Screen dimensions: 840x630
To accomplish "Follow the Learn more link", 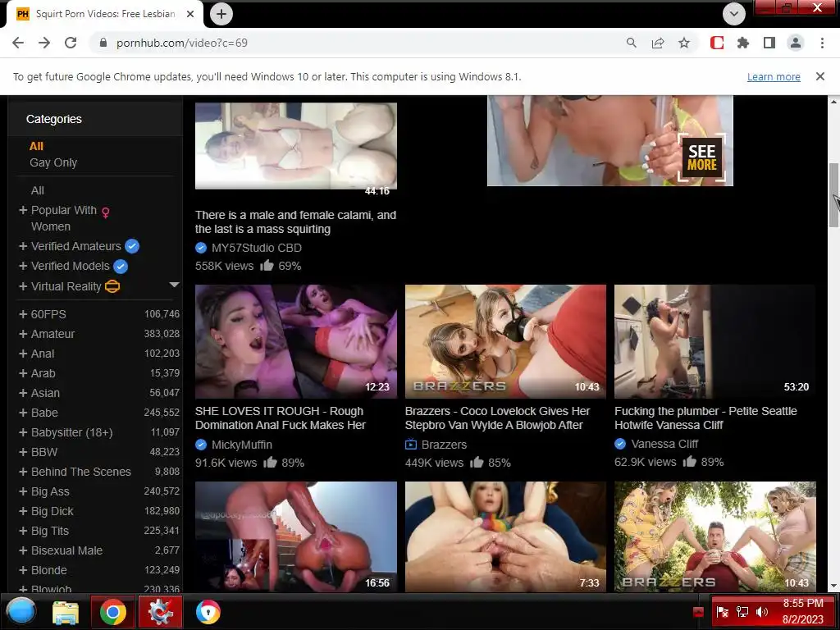I will pyautogui.click(x=774, y=76).
